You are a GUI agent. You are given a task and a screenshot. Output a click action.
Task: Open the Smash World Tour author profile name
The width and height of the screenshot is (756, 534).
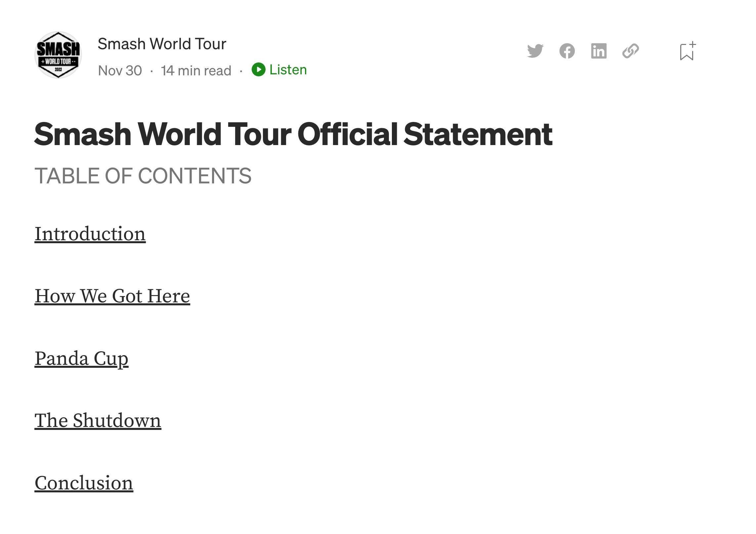coord(162,44)
